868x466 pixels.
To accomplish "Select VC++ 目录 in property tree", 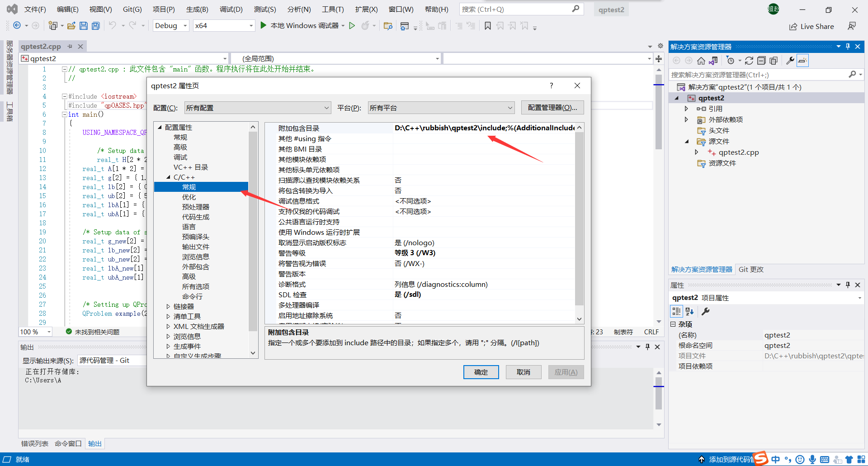I will [191, 167].
